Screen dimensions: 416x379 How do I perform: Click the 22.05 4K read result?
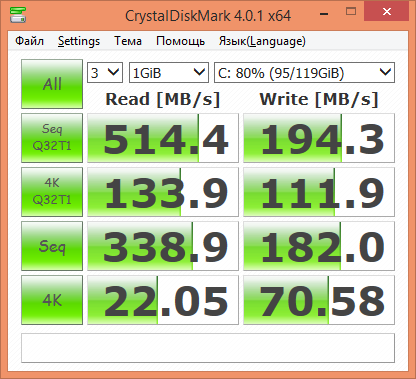pos(163,300)
